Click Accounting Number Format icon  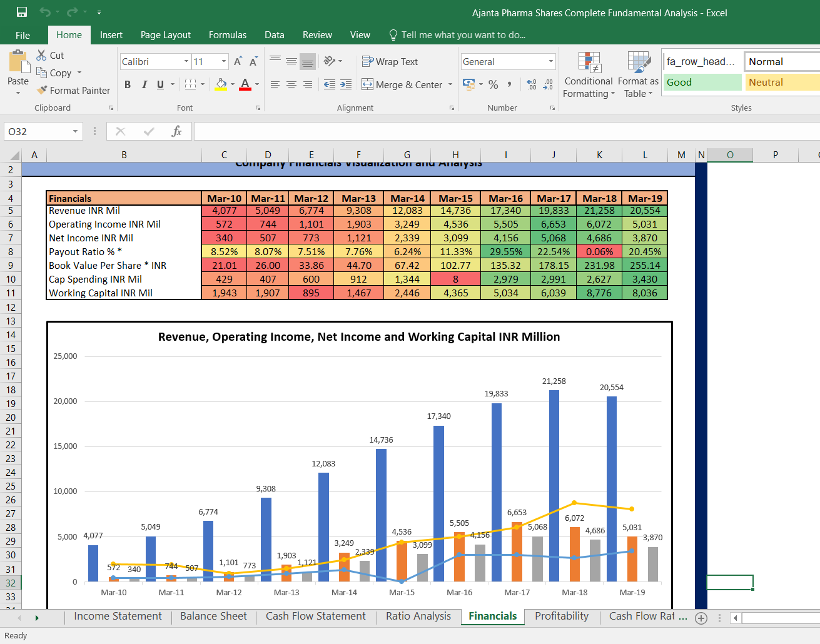pos(468,83)
